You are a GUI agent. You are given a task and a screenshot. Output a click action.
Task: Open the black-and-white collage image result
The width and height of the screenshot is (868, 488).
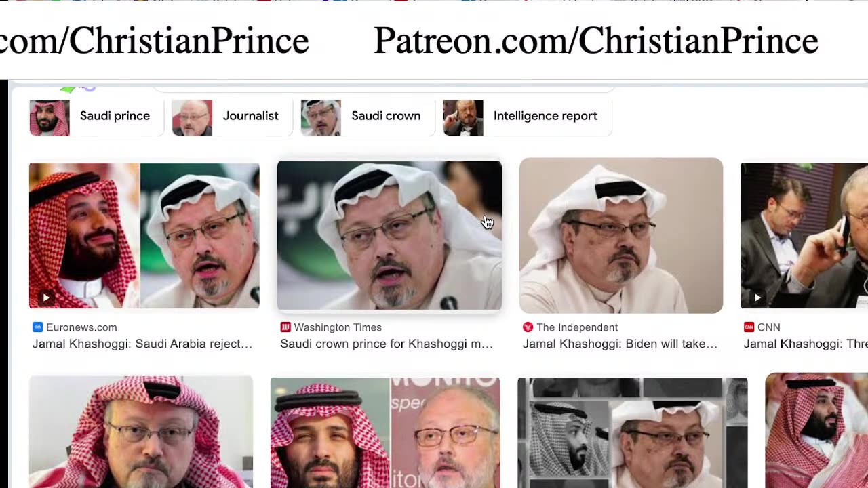pos(633,432)
